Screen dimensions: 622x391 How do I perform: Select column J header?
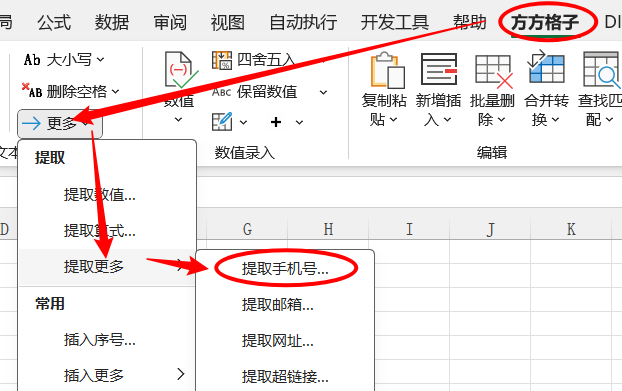(x=490, y=229)
